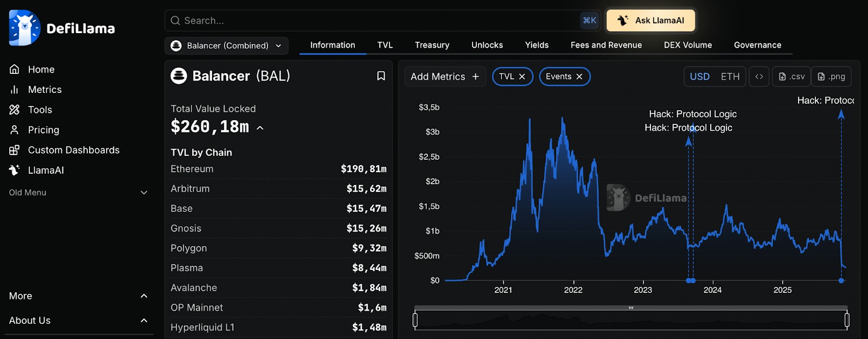Click the LlamaAI sparkle icon in sidebar
868x339 pixels.
15,170
